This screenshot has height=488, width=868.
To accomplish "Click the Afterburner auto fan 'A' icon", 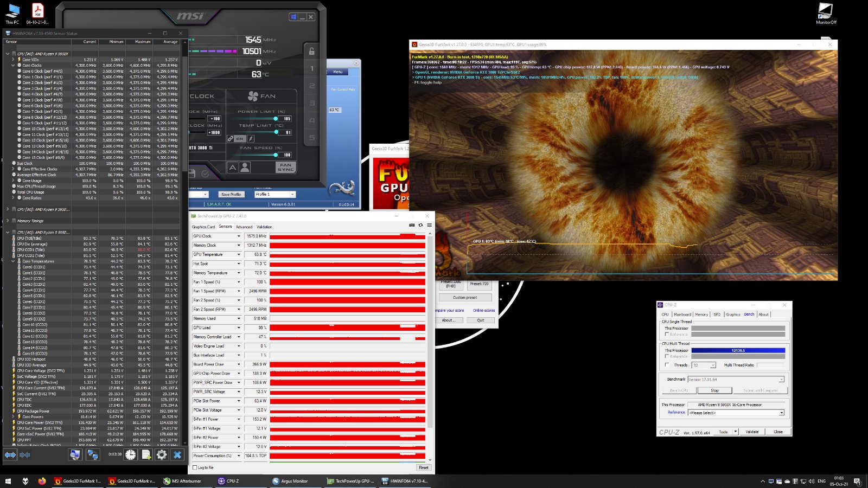I will [232, 168].
